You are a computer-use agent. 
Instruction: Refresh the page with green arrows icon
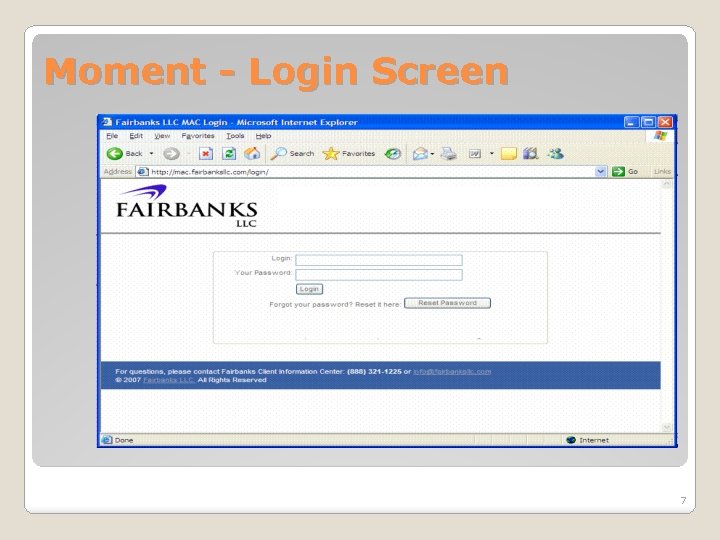(x=229, y=153)
